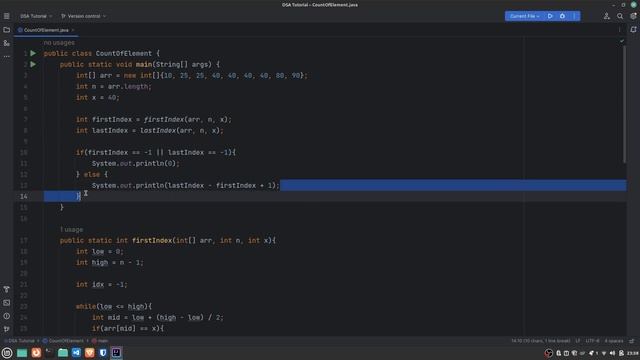This screenshot has height=360, width=640.
Task: Open the Terminal tool window
Action: coord(7,303)
